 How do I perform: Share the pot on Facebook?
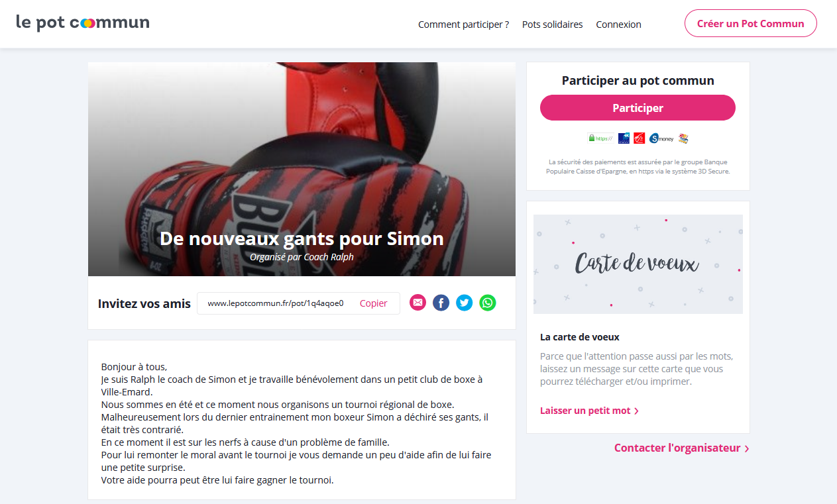pyautogui.click(x=441, y=303)
